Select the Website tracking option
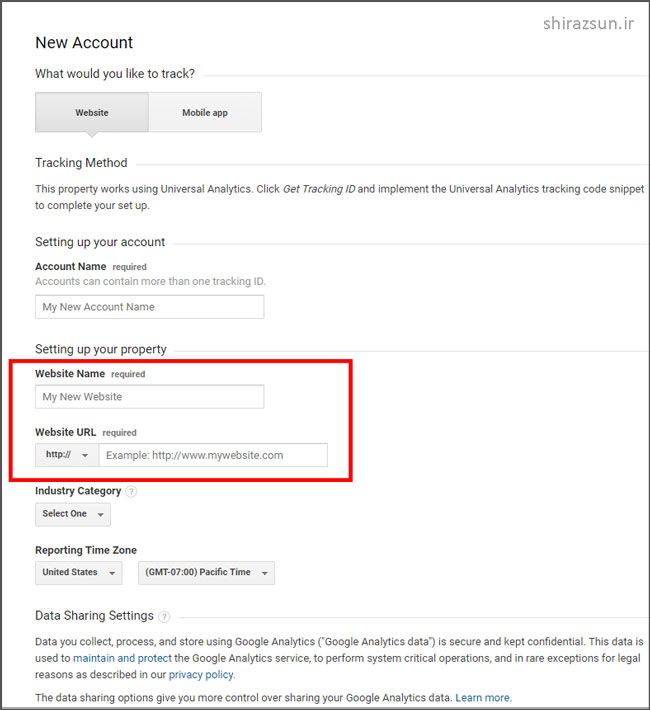The width and height of the screenshot is (650, 710). point(92,113)
